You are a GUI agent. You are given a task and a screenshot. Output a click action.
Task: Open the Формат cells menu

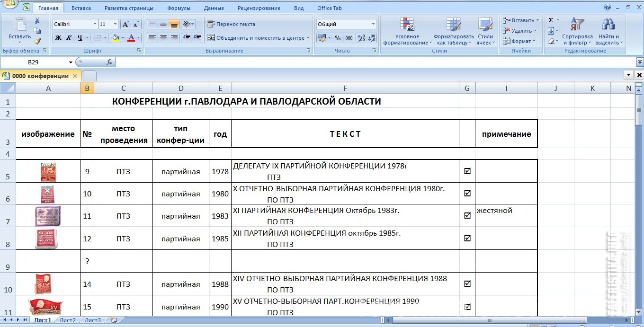pos(519,41)
